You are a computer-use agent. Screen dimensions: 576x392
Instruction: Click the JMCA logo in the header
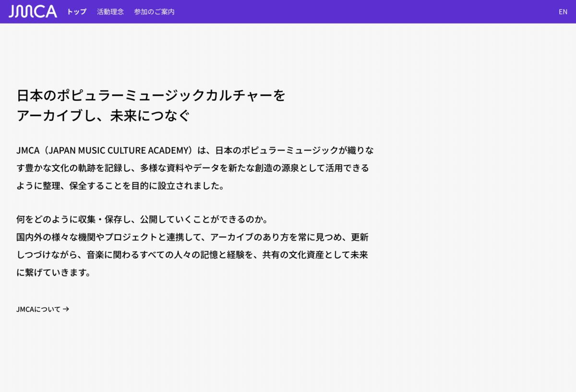pyautogui.click(x=33, y=12)
